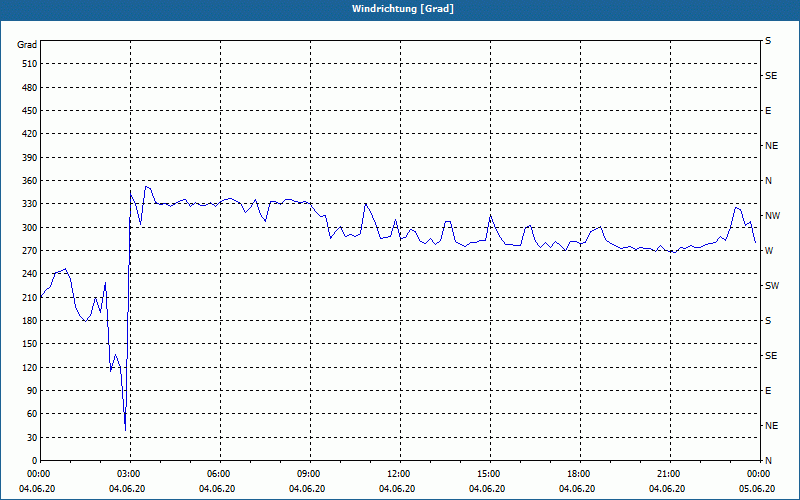Screen dimensions: 800x500
Task: Click the 510 value on the y-axis
Action: click(x=30, y=64)
